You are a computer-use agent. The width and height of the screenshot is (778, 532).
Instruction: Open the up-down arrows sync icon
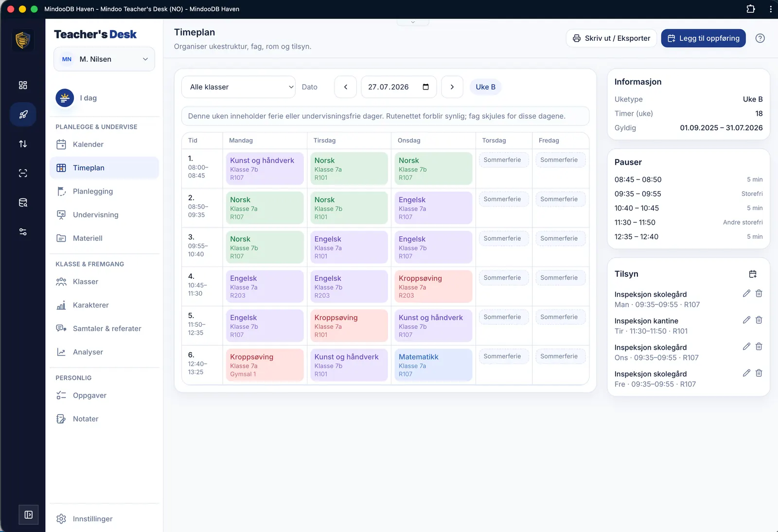click(x=23, y=144)
